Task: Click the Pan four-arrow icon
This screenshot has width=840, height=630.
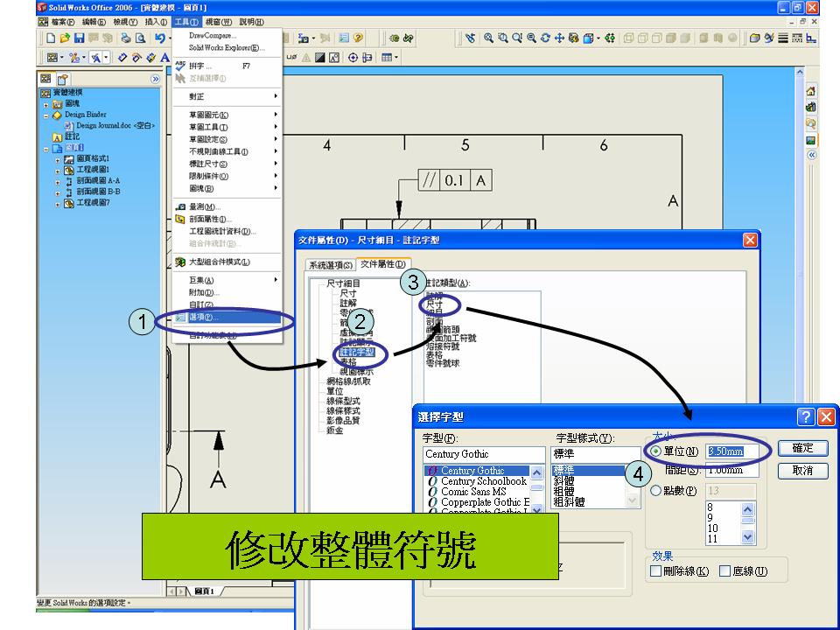Action: point(559,38)
